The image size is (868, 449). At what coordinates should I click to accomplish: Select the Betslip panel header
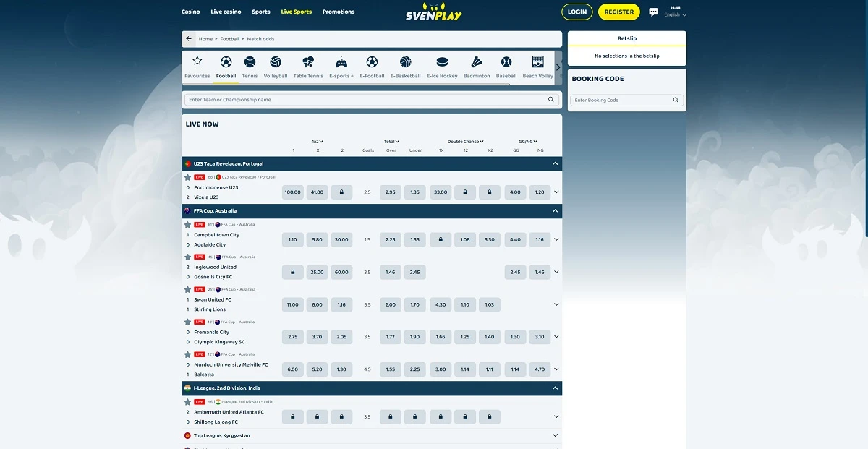627,38
